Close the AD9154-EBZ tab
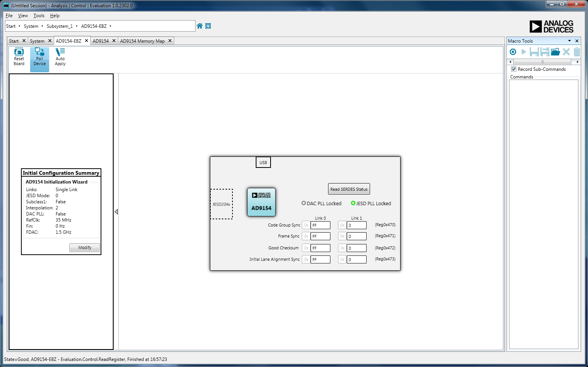This screenshot has height=367, width=588. (x=87, y=41)
